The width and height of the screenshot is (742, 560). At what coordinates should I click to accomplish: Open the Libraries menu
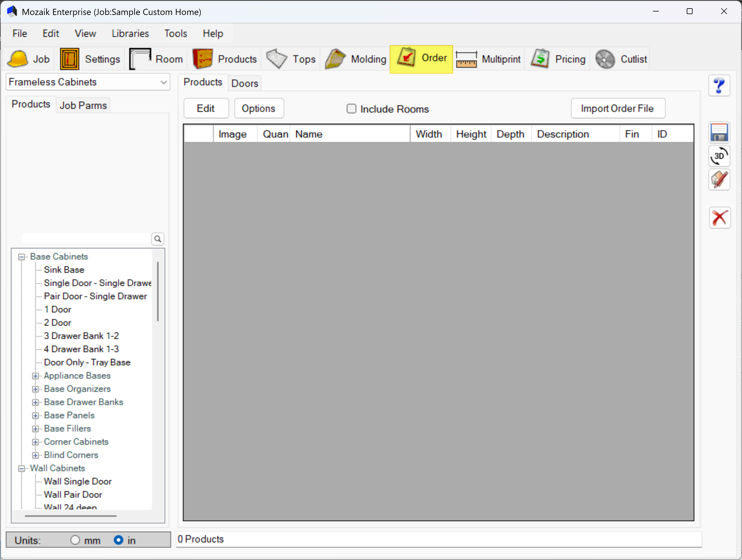130,34
